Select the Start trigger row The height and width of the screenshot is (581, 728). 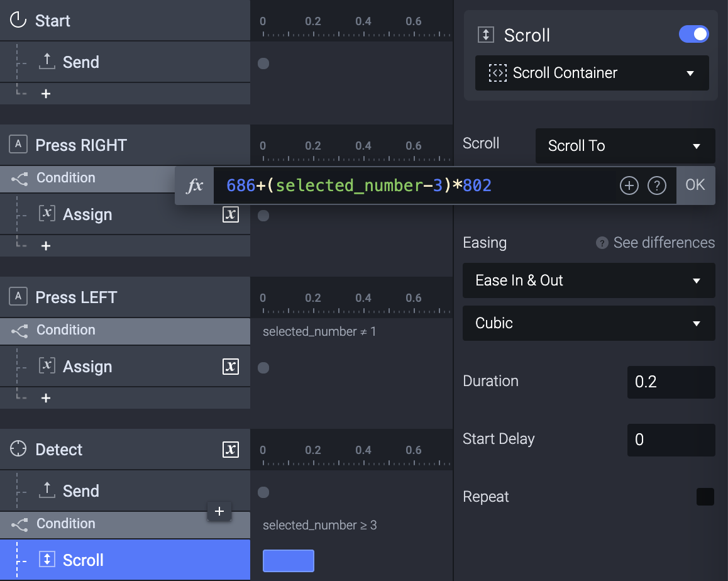point(125,20)
